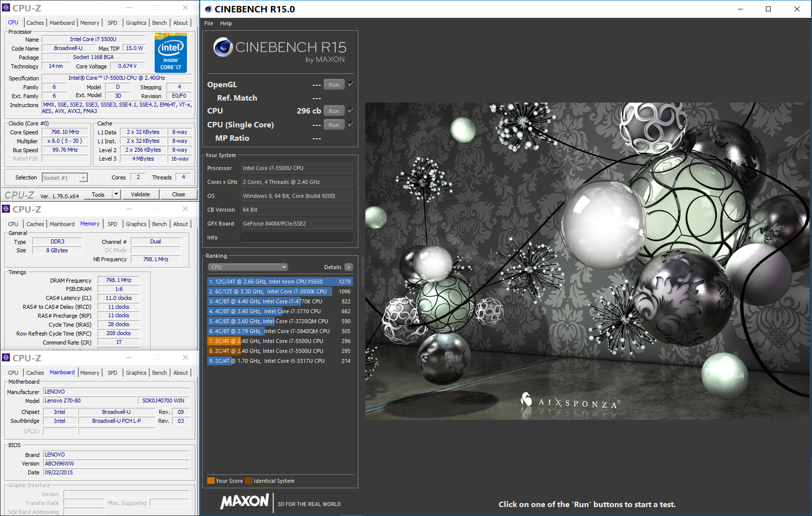Click the OS field Windows 8 64 Bit
The image size is (812, 516).
click(x=296, y=196)
